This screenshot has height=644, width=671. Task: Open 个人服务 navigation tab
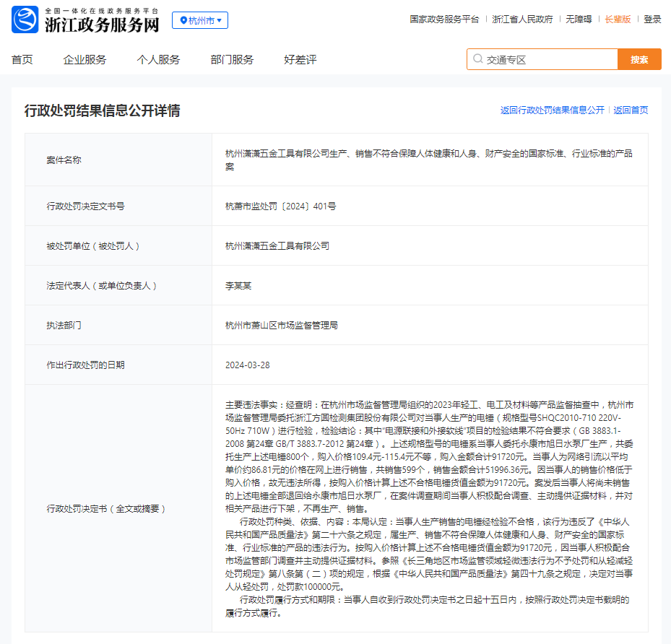(158, 59)
